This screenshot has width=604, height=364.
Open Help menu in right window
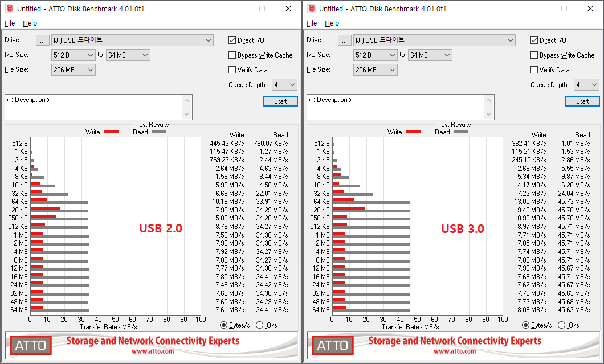[x=332, y=23]
